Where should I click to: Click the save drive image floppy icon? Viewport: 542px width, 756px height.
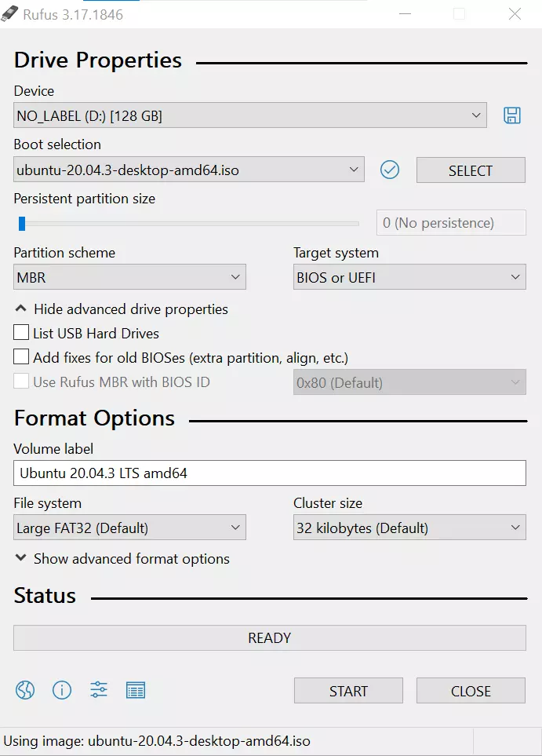(512, 116)
